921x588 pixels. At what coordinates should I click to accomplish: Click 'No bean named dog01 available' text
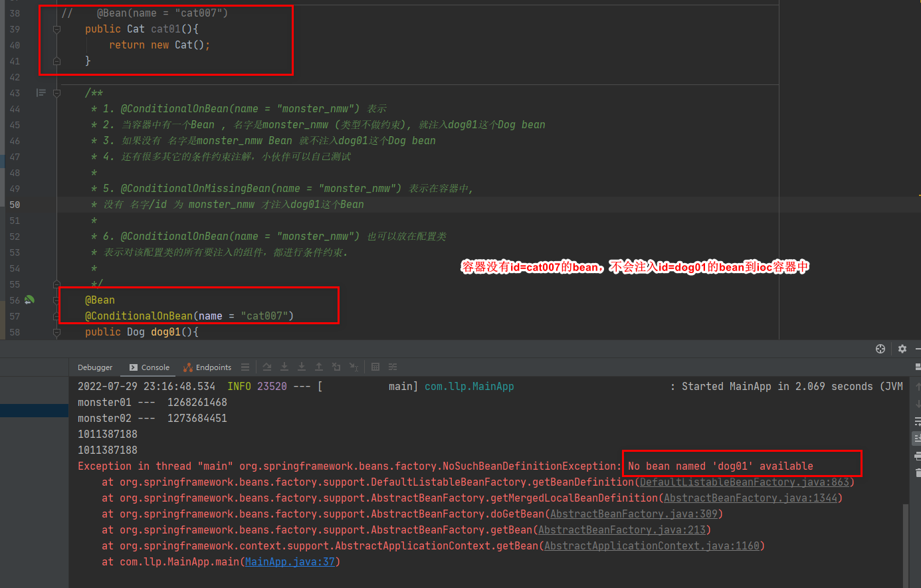point(720,466)
